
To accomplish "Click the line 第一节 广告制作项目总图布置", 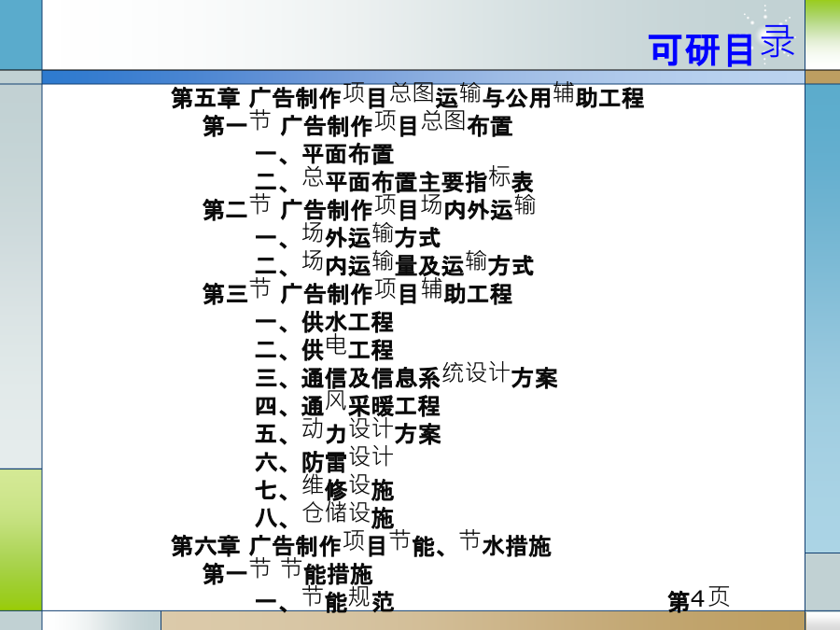I will (357, 124).
